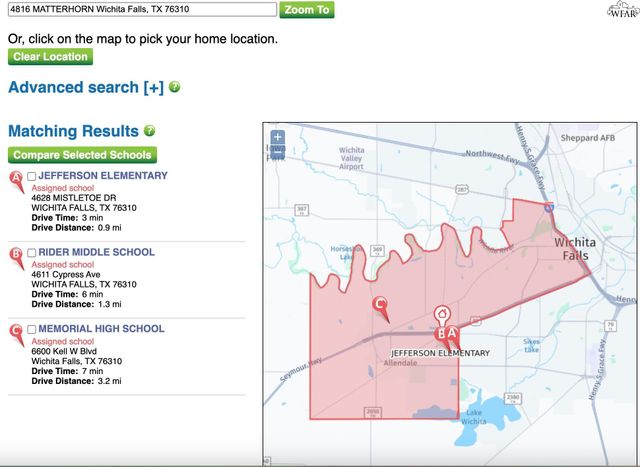This screenshot has height=467, width=640.
Task: Zoom out on the map
Action: 278,154
